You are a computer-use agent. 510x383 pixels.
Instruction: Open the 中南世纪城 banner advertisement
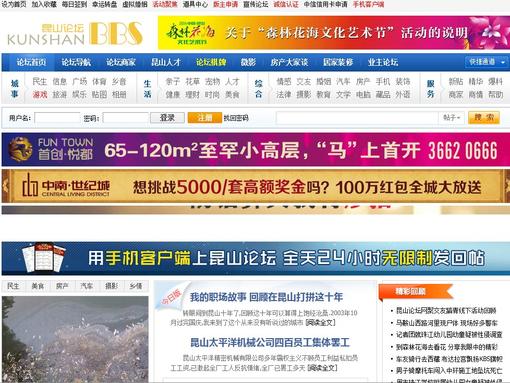[x=256, y=186]
